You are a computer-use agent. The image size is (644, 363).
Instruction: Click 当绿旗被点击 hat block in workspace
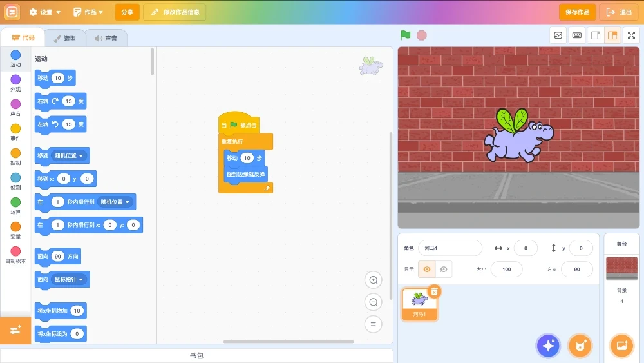(239, 124)
